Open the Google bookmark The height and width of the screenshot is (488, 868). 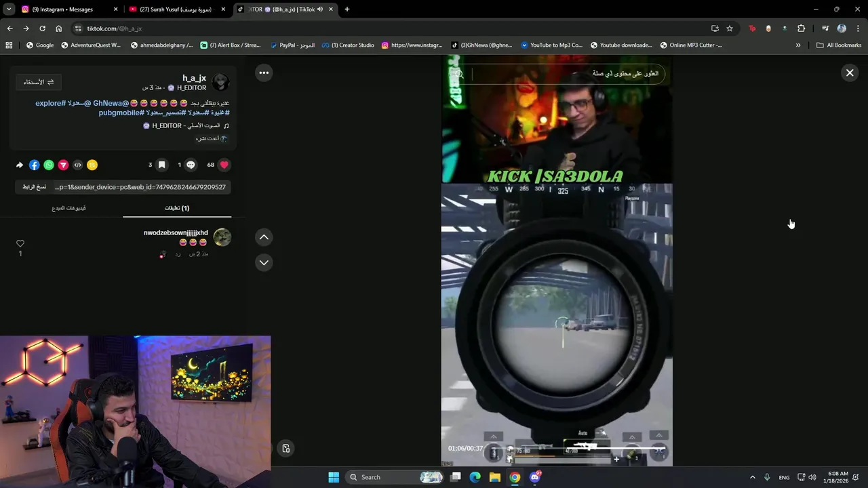pos(39,45)
